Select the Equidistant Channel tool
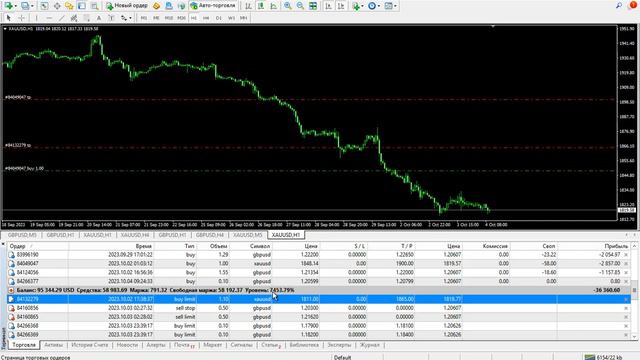 pyautogui.click(x=74, y=18)
